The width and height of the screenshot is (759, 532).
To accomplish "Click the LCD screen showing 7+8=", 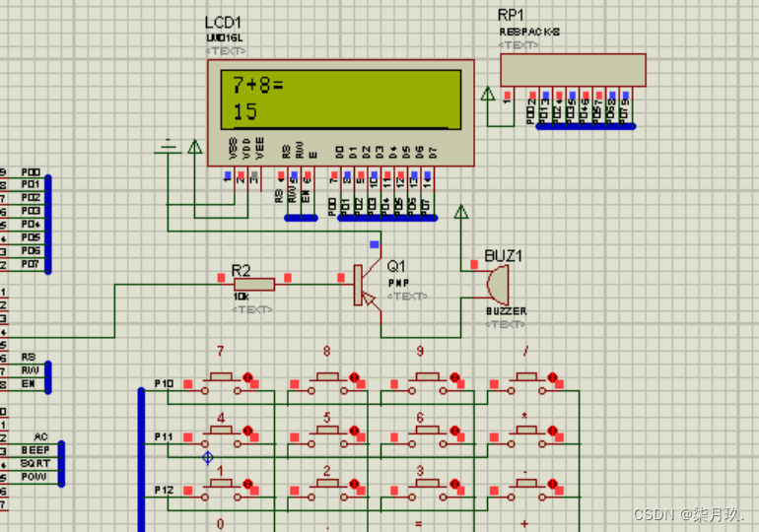I will (x=341, y=100).
